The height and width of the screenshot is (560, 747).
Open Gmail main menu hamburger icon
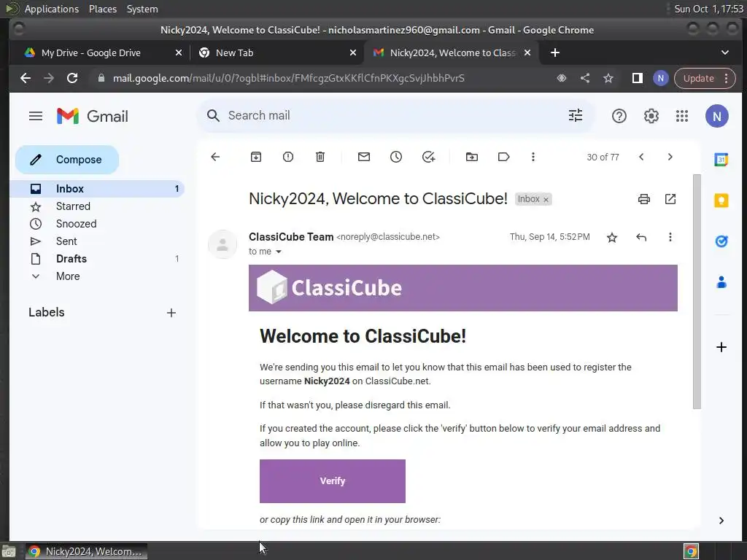[36, 116]
